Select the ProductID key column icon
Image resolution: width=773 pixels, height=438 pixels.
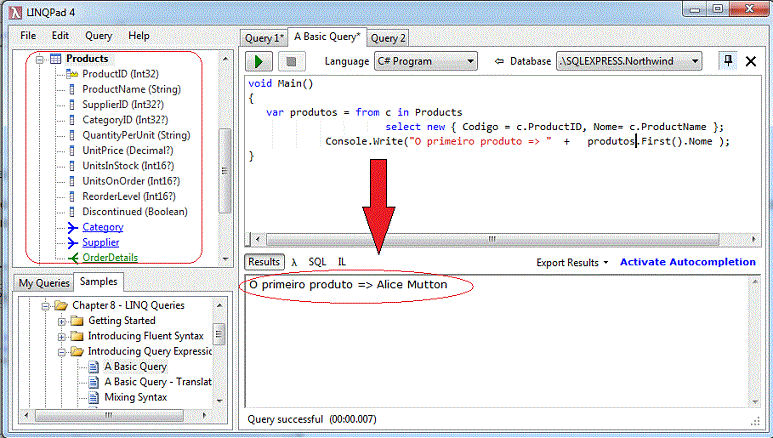(x=72, y=74)
